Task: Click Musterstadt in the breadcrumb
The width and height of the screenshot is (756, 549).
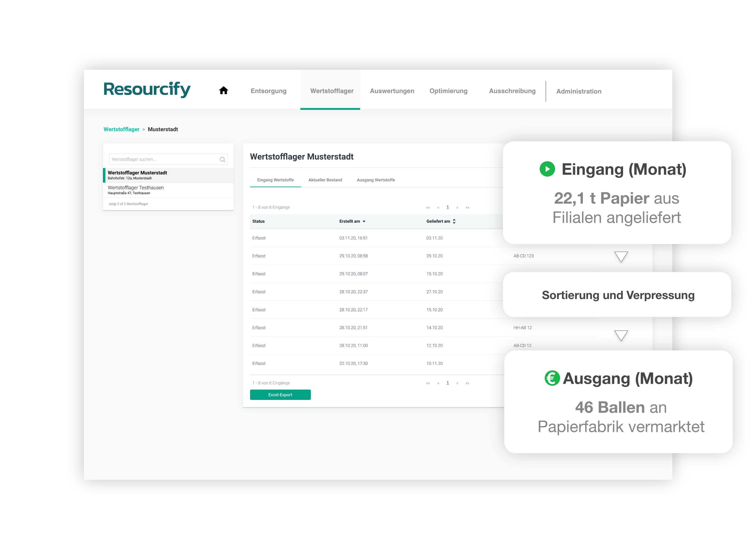Action: coord(163,129)
